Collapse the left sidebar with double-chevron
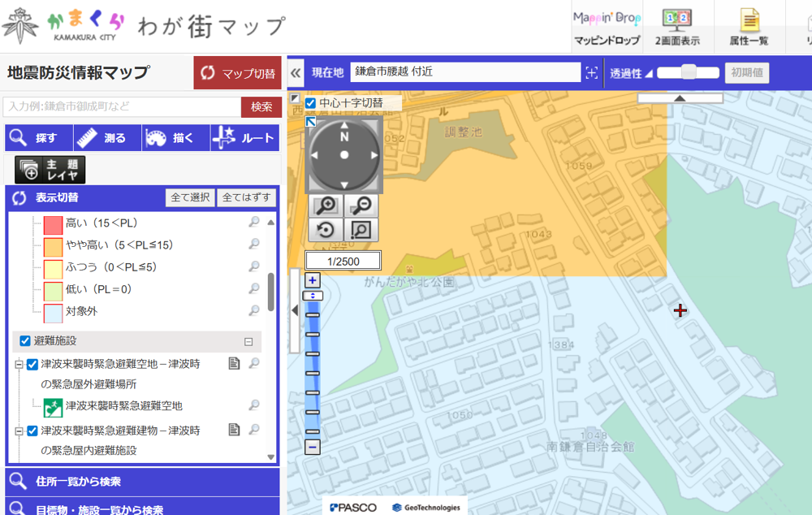 [x=296, y=72]
